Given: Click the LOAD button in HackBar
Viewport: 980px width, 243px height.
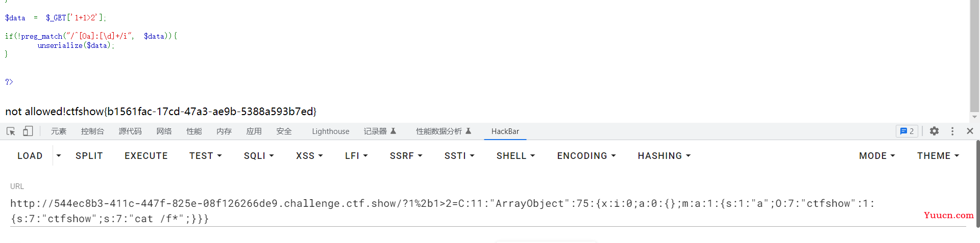Looking at the screenshot, I should (x=30, y=156).
